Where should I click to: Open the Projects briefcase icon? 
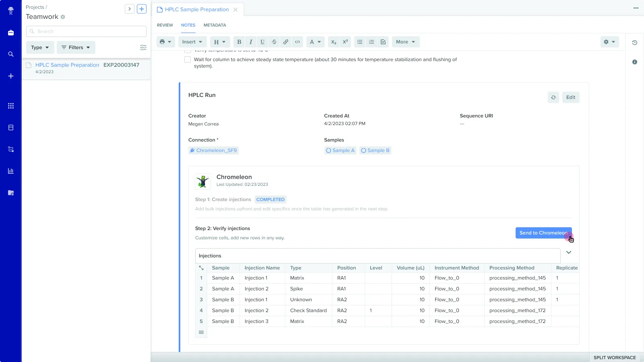click(x=11, y=33)
